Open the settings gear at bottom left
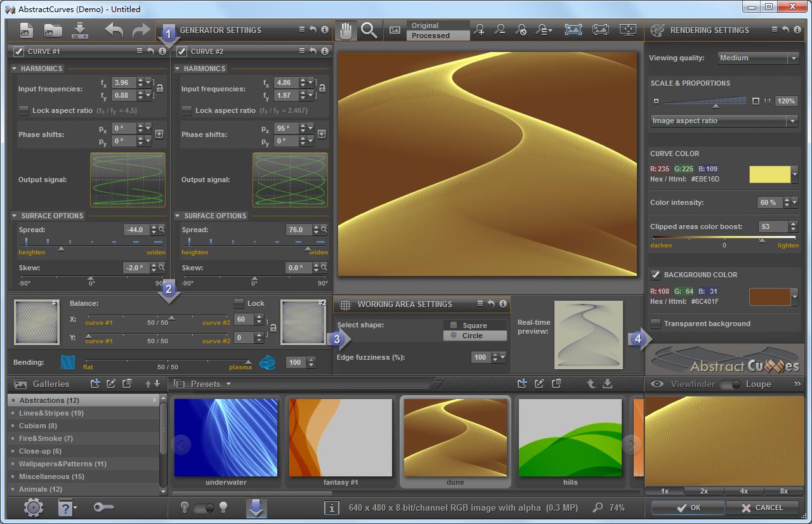The width and height of the screenshot is (812, 524). coord(33,508)
